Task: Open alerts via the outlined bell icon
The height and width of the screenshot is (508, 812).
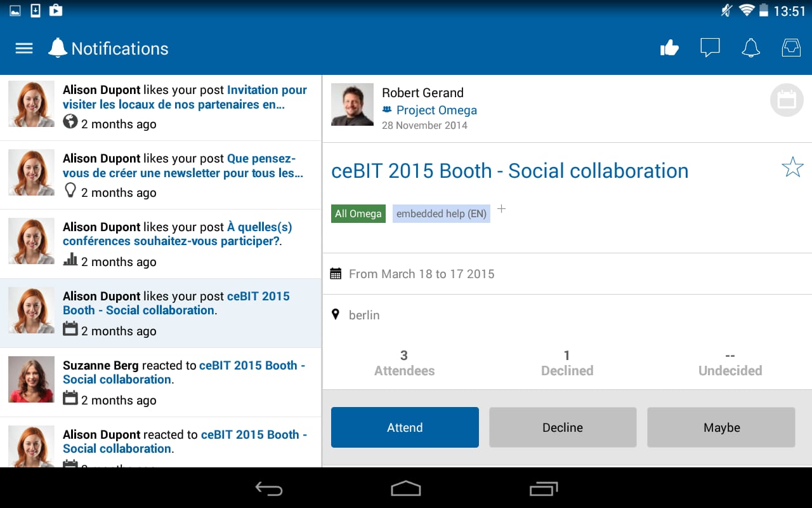Action: click(x=750, y=48)
